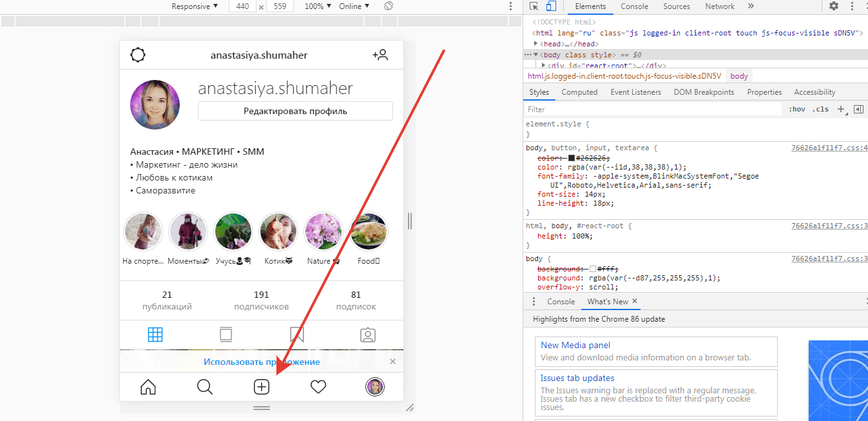Open the Online throttling dropdown

tap(354, 6)
